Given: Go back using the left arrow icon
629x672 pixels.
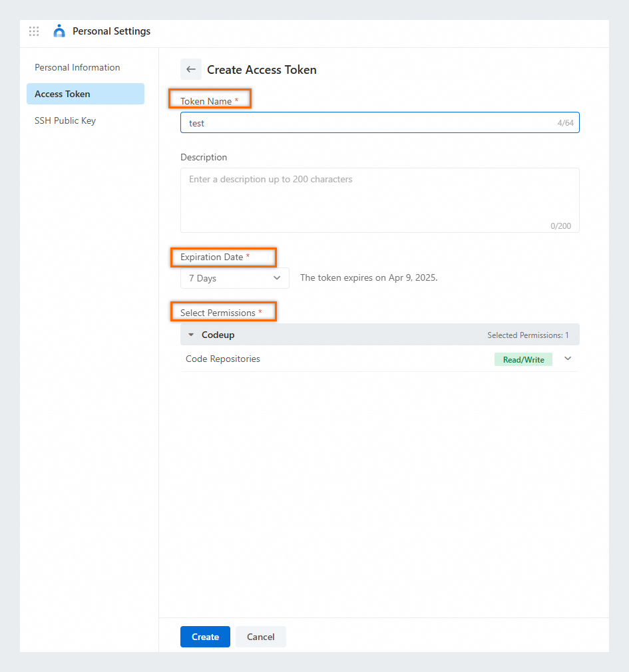Looking at the screenshot, I should 191,69.
